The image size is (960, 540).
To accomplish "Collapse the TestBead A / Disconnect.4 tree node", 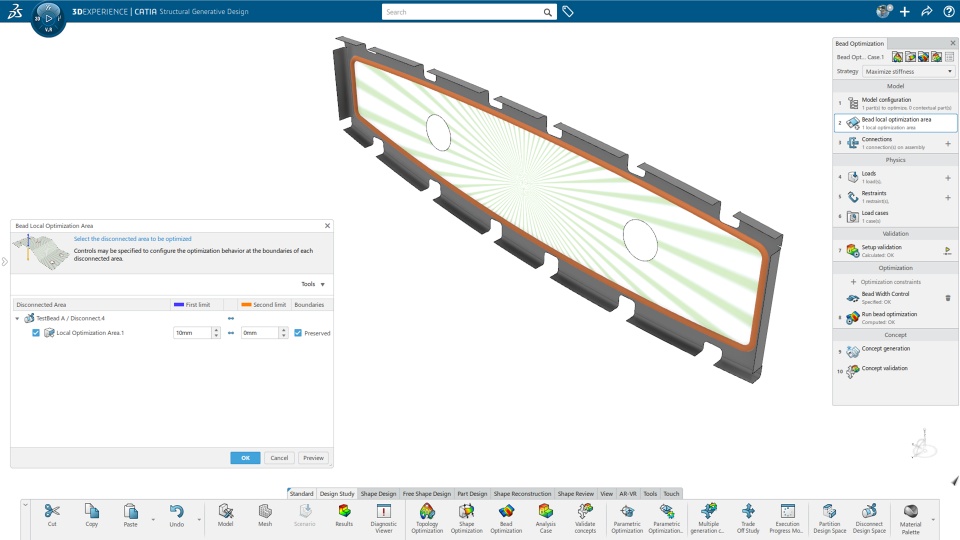I will (x=17, y=318).
